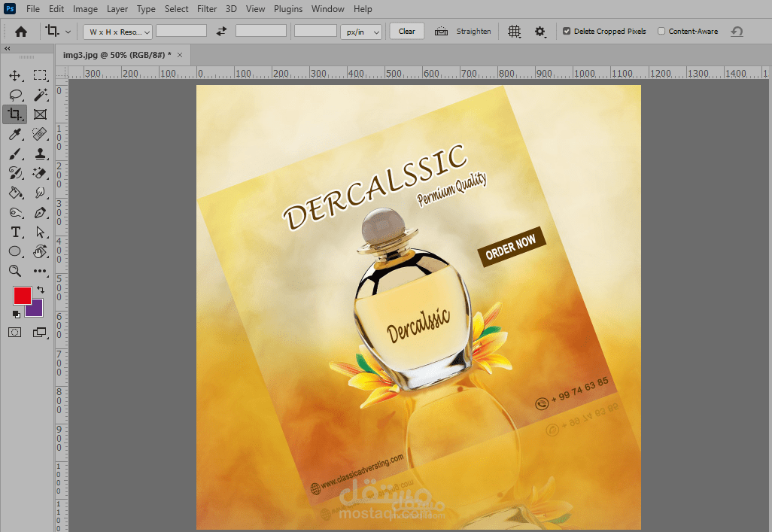The image size is (772, 532).
Task: Select the Lasso tool
Action: pyautogui.click(x=15, y=95)
